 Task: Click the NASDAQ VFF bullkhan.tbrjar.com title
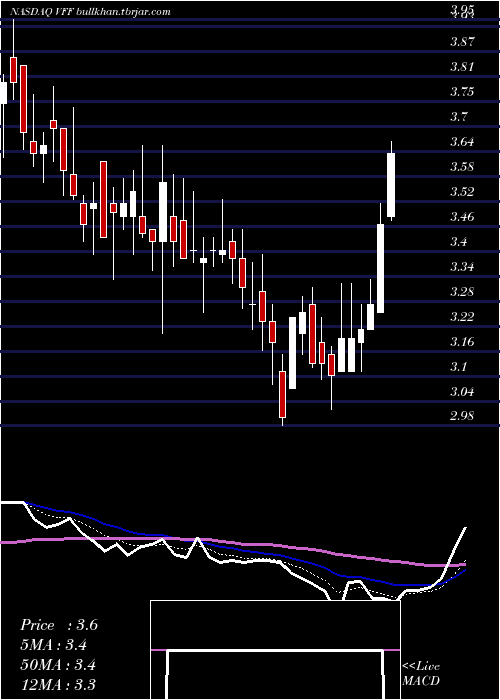tap(90, 12)
